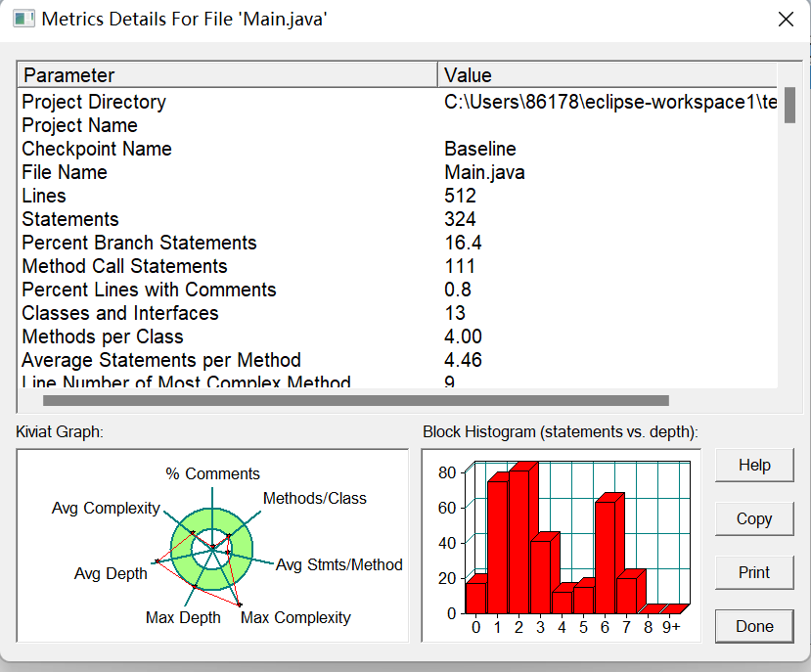Viewport: 811px width, 672px height.
Task: Click the value 4.46
Action: pos(463,360)
